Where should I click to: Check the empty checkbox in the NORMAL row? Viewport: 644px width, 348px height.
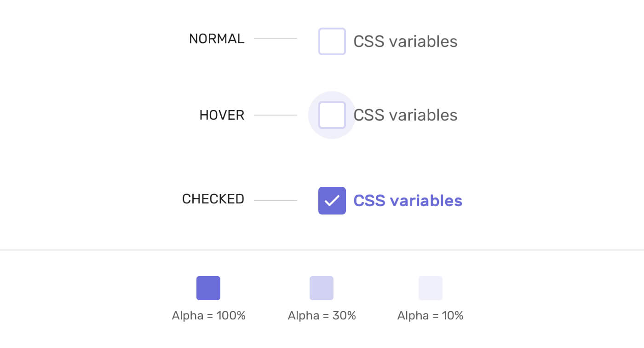332,41
